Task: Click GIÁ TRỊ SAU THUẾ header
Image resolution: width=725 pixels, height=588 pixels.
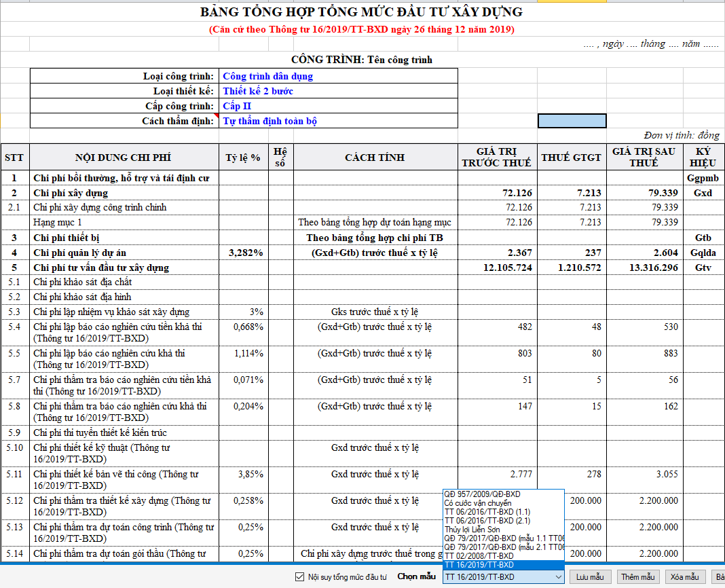Action: [644, 158]
